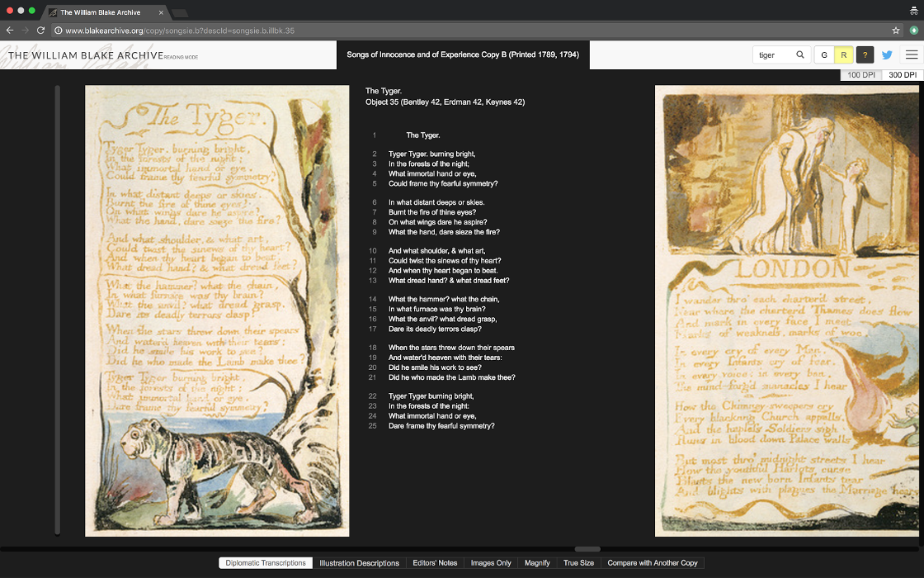Click the site info icon in address bar
924x578 pixels.
(59, 30)
